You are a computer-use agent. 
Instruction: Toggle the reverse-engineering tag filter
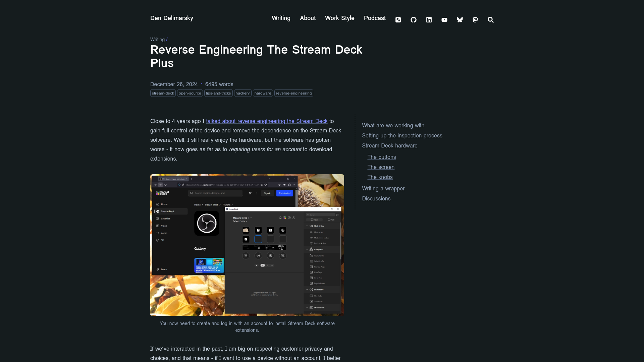[294, 93]
